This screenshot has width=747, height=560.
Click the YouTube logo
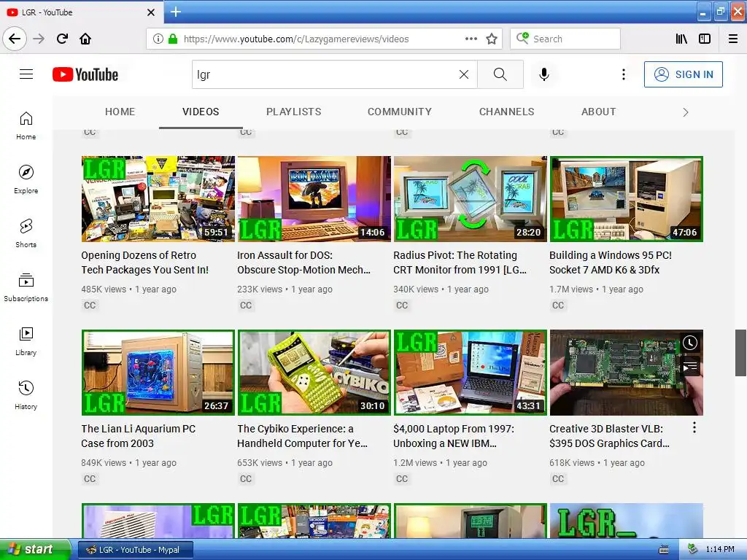click(x=85, y=74)
